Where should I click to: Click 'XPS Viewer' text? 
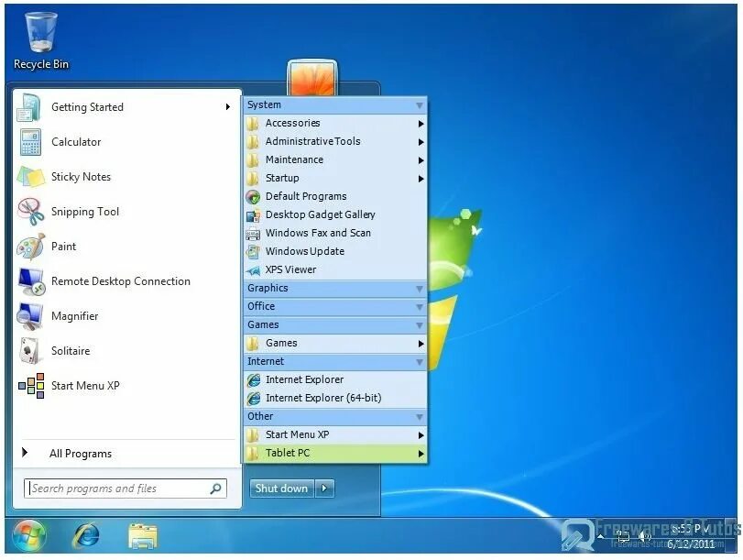pos(291,269)
